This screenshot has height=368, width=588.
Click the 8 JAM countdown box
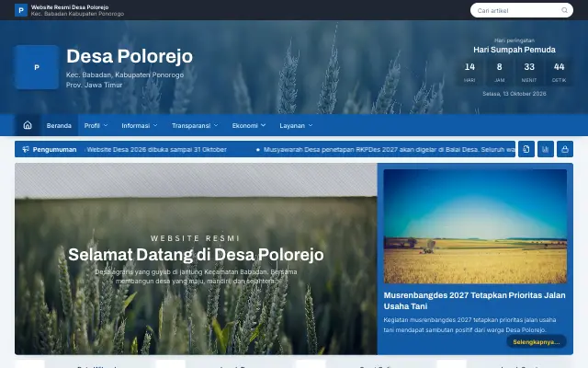coord(499,72)
